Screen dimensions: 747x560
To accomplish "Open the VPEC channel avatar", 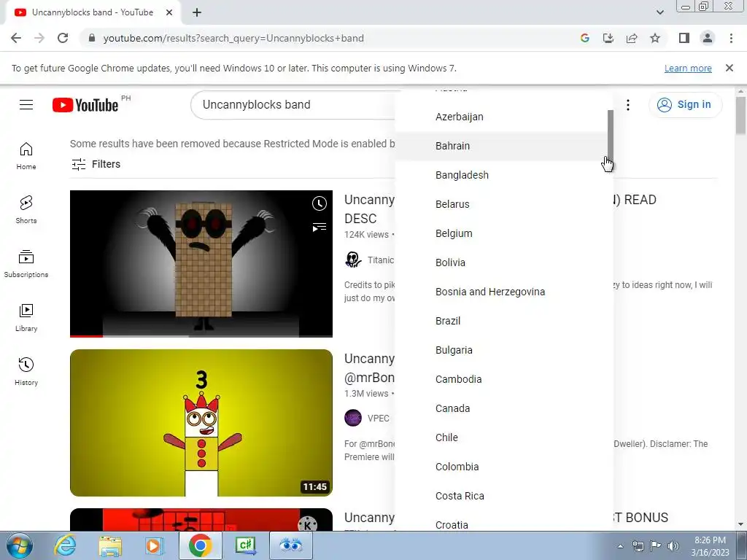I will [x=353, y=418].
